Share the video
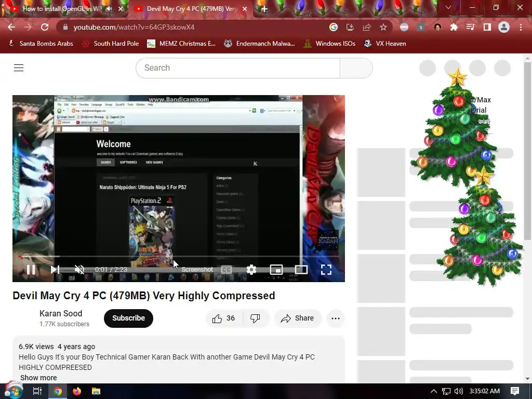This screenshot has width=532, height=399. (298, 318)
